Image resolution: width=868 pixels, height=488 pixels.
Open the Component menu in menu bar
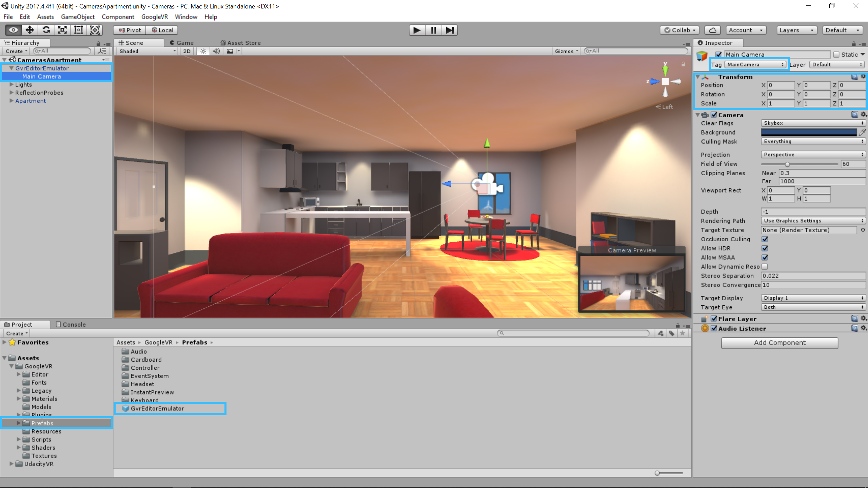coord(117,16)
